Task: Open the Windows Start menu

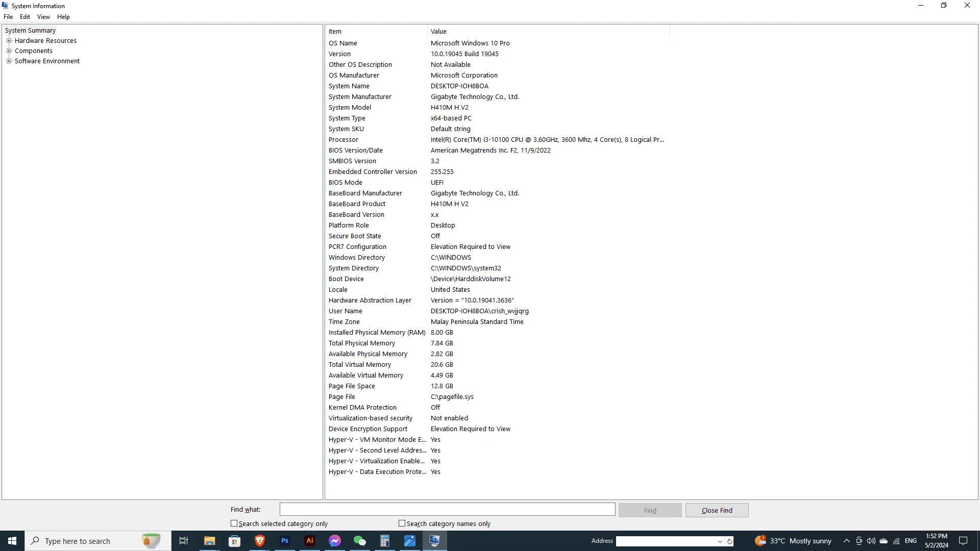Action: [12, 541]
